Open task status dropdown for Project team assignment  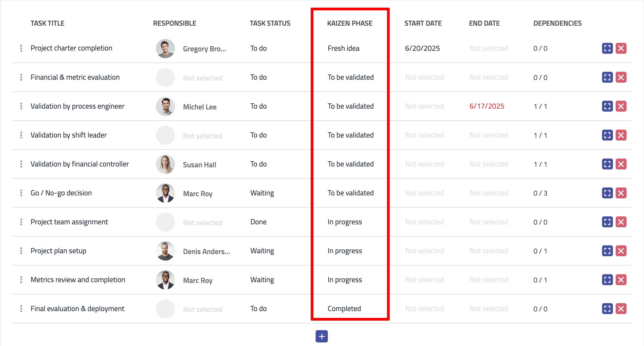pyautogui.click(x=258, y=222)
